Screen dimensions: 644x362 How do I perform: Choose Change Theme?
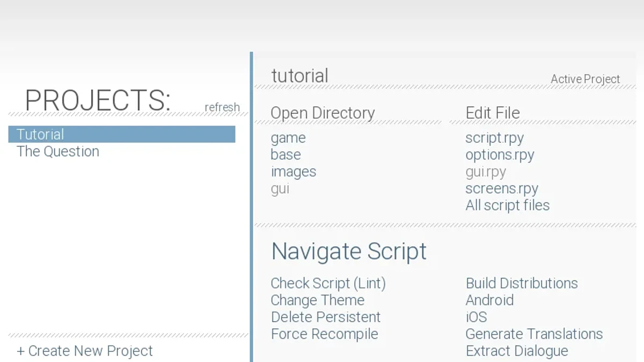pos(318,300)
